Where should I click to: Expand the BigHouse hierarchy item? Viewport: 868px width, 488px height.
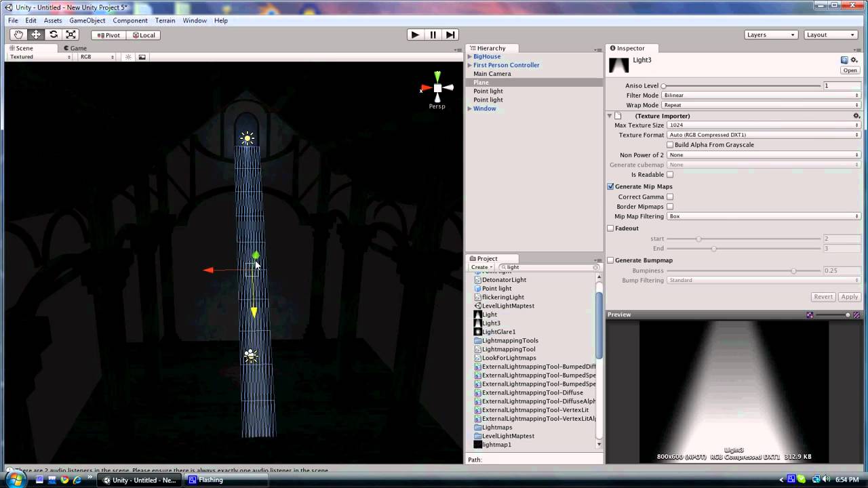(469, 57)
